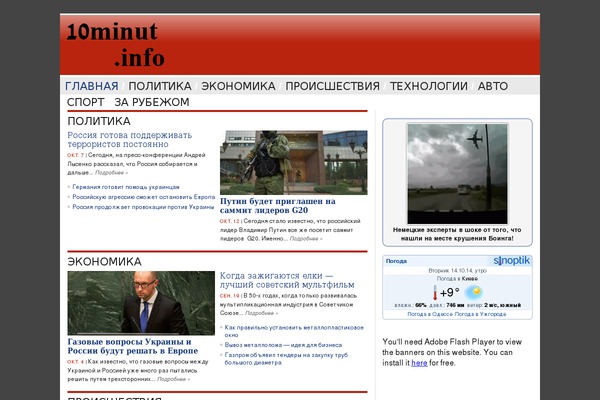Click the airplane over road photo

457,173
